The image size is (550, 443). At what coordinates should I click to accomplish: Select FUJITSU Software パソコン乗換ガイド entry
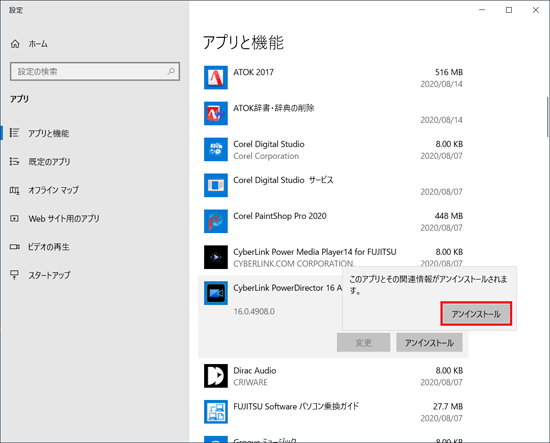pos(296,407)
